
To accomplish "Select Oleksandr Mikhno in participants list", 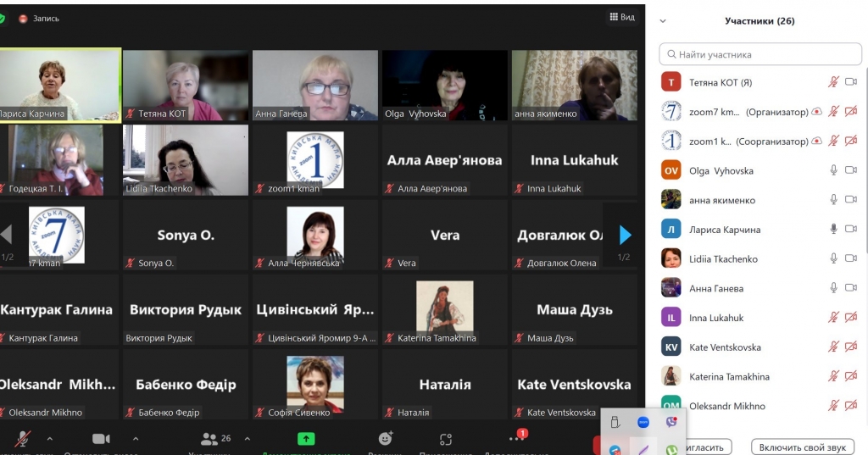I will point(759,406).
